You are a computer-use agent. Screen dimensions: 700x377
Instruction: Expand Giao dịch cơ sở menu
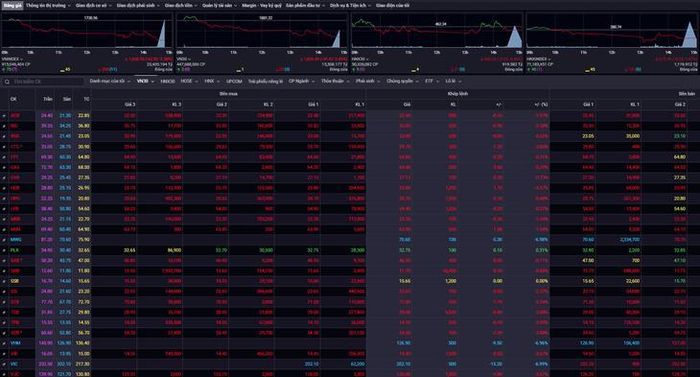pyautogui.click(x=92, y=5)
